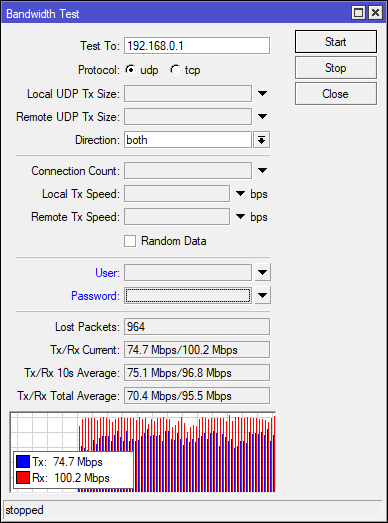Screen dimensions: 388x523
Task: Expand the Remote Tx Speed arrow
Action: coord(241,216)
